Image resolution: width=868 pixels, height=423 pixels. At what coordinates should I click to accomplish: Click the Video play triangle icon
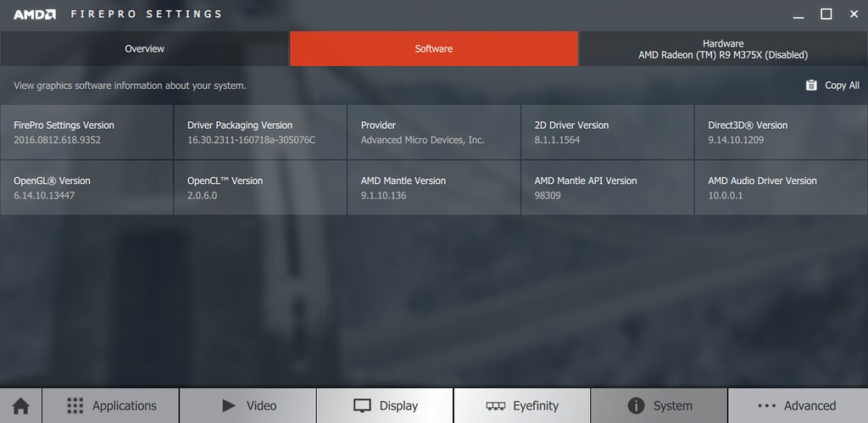click(229, 406)
